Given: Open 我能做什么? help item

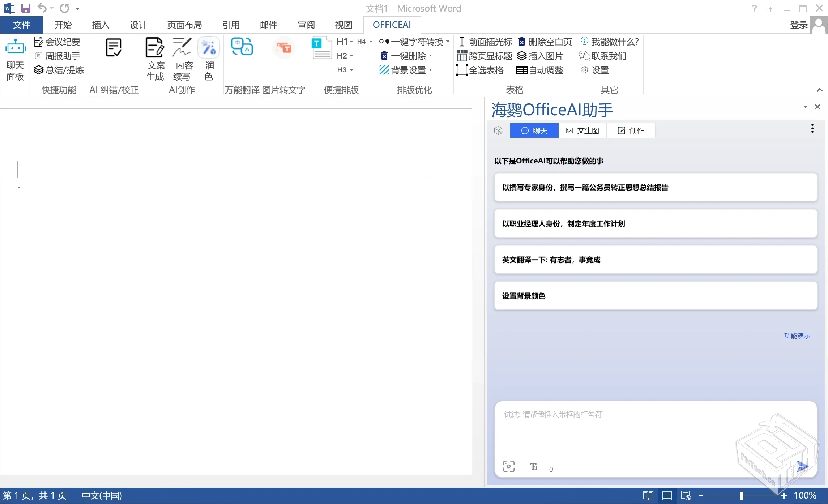Looking at the screenshot, I should [610, 42].
